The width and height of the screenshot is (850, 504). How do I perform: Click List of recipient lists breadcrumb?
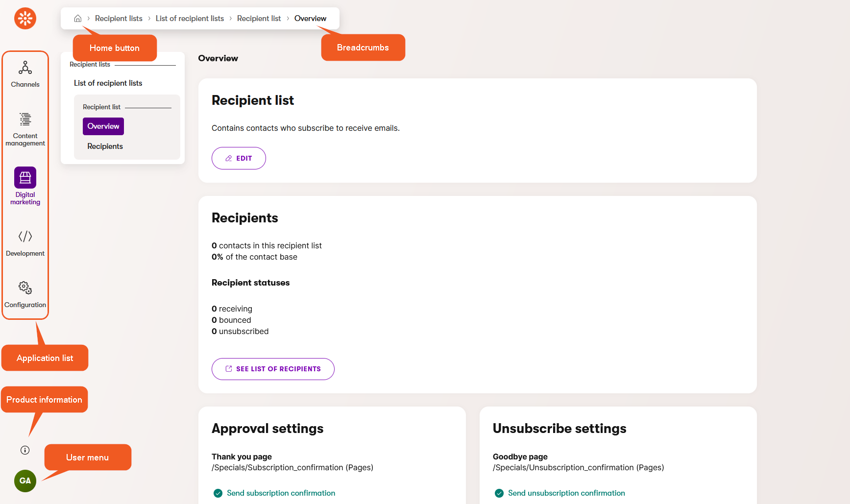point(190,19)
